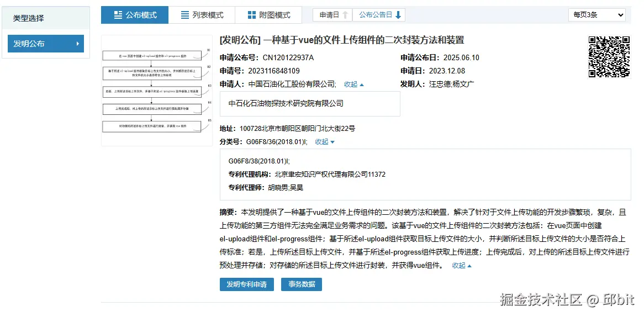
Task: Click the 发明专利申请 button
Action: (246, 284)
